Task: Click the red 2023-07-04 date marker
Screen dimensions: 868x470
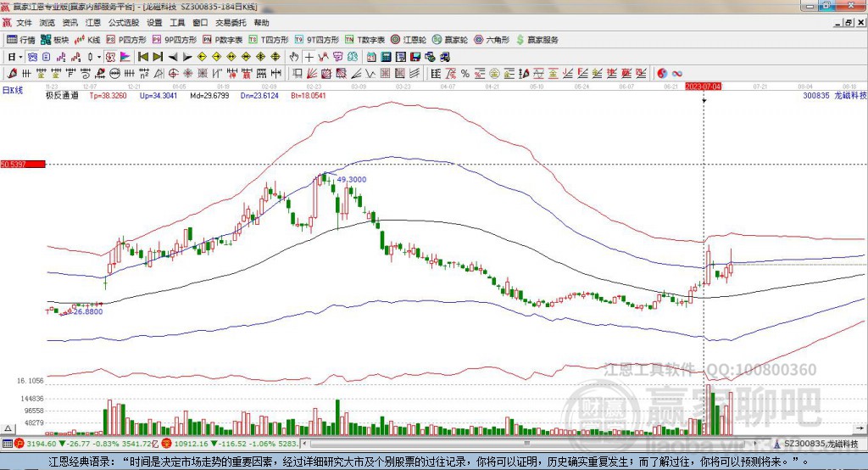Action: 703,87
